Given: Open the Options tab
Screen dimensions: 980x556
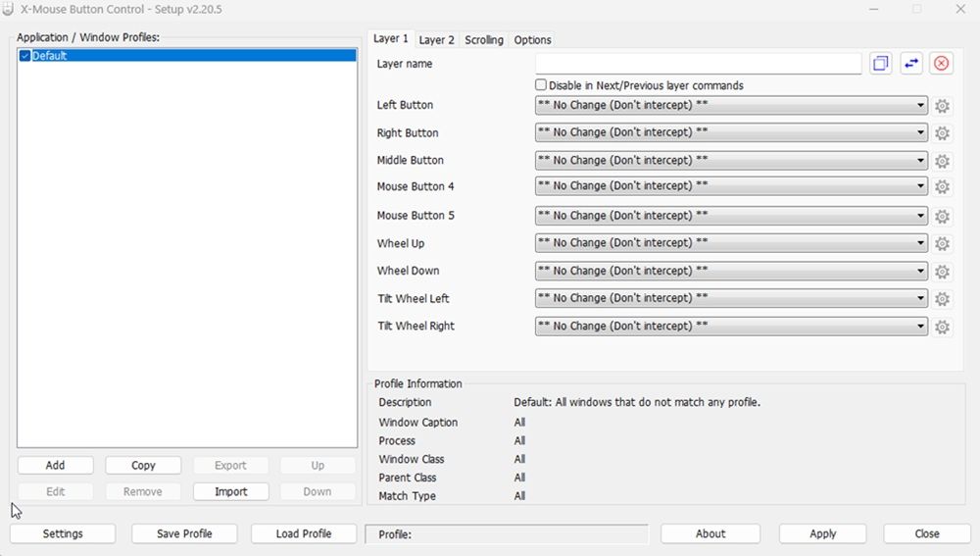Looking at the screenshot, I should [x=532, y=40].
